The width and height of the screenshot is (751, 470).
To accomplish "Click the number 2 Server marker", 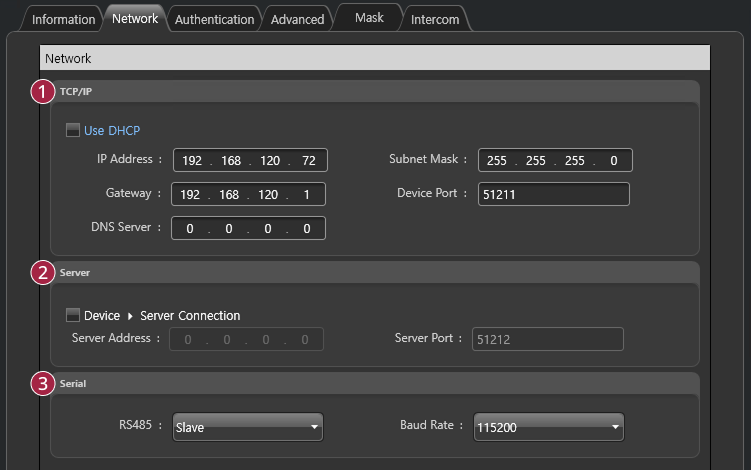I will pyautogui.click(x=41, y=272).
